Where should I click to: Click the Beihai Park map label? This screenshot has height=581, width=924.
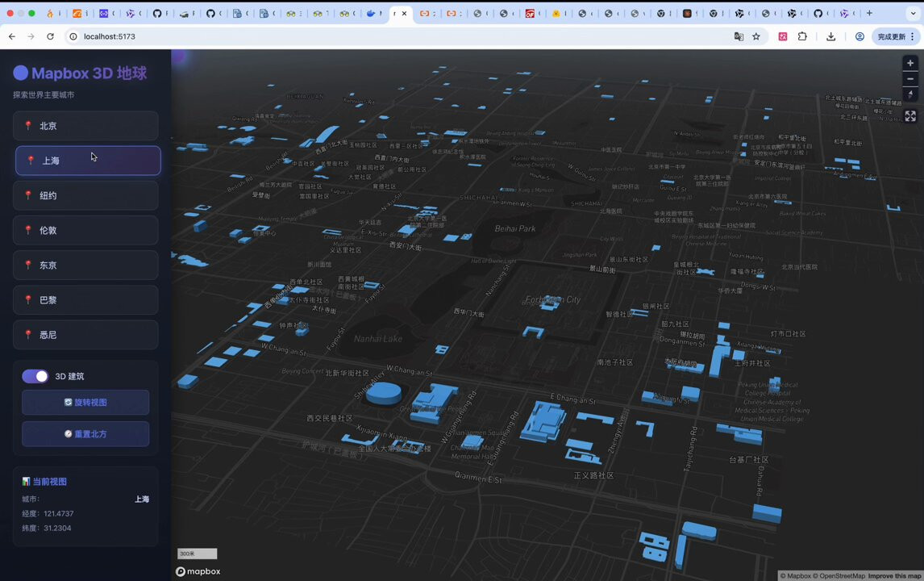click(x=515, y=229)
